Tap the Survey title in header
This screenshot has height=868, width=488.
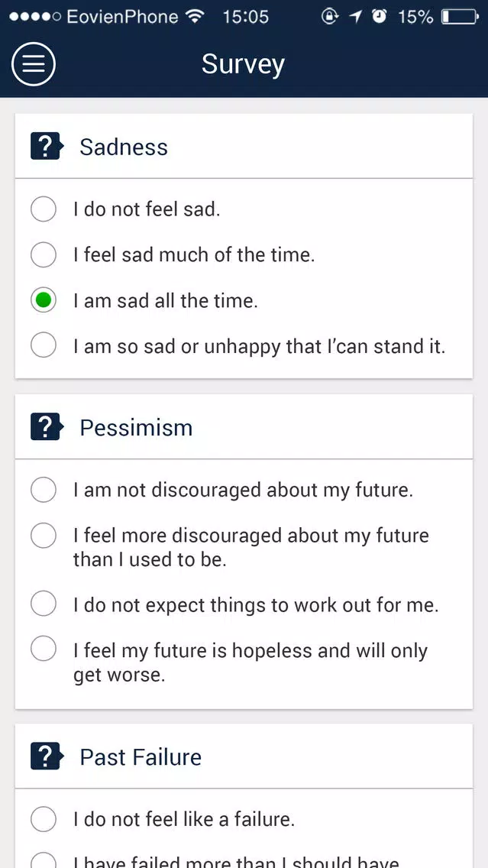(244, 65)
